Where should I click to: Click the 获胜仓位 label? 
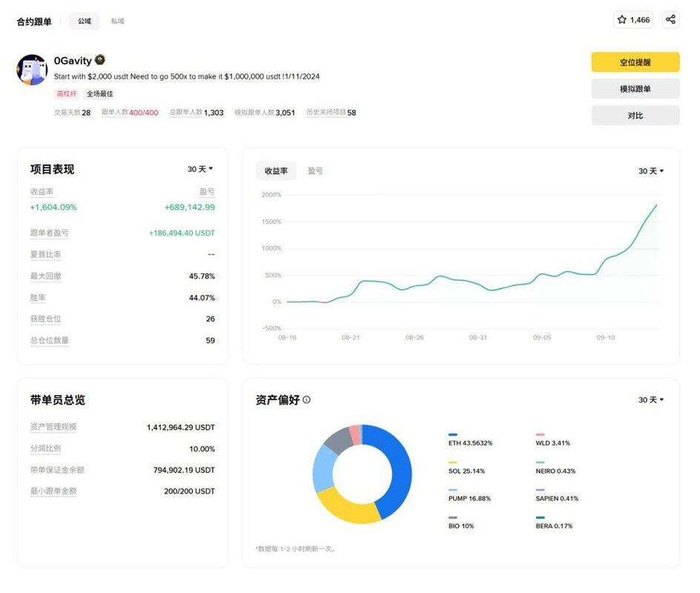point(45,319)
